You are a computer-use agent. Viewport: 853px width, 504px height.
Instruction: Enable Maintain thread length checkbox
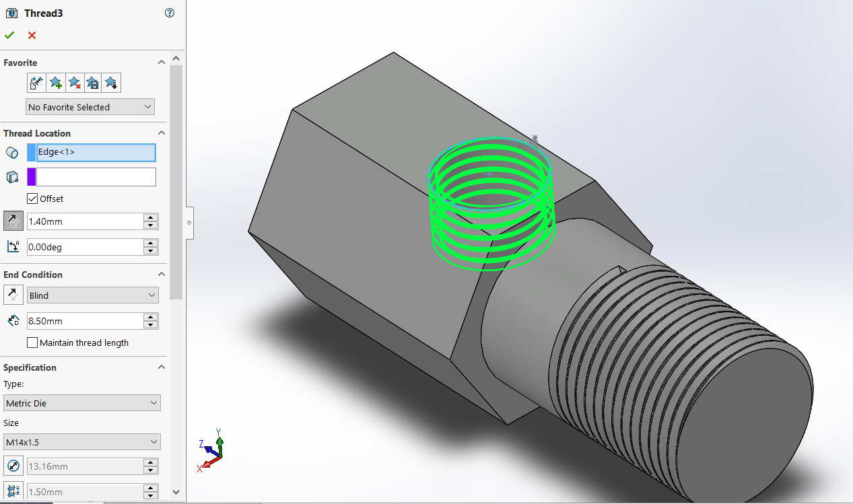tap(32, 343)
